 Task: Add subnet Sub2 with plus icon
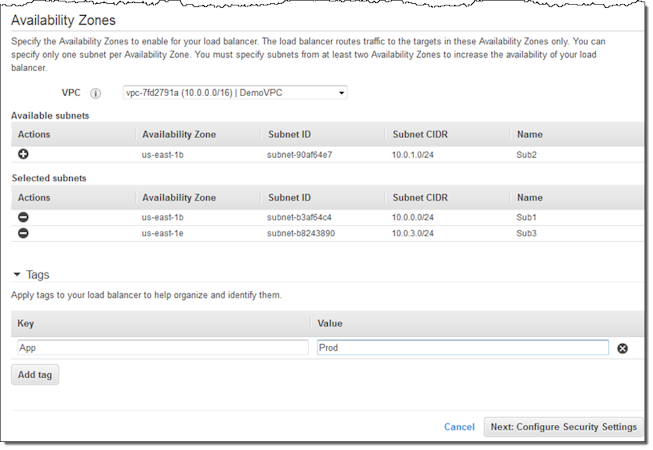(x=23, y=154)
